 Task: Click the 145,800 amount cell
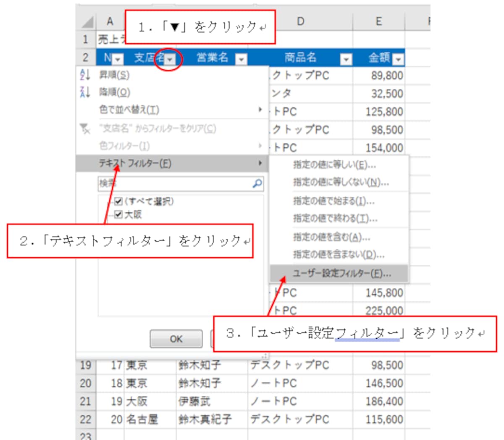point(379,292)
